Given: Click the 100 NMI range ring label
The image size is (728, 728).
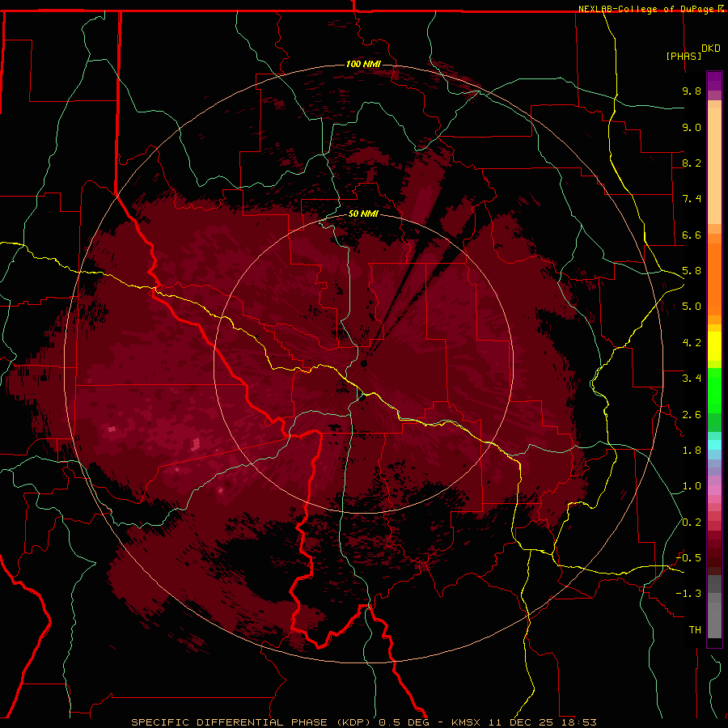Looking at the screenshot, I should [x=363, y=64].
